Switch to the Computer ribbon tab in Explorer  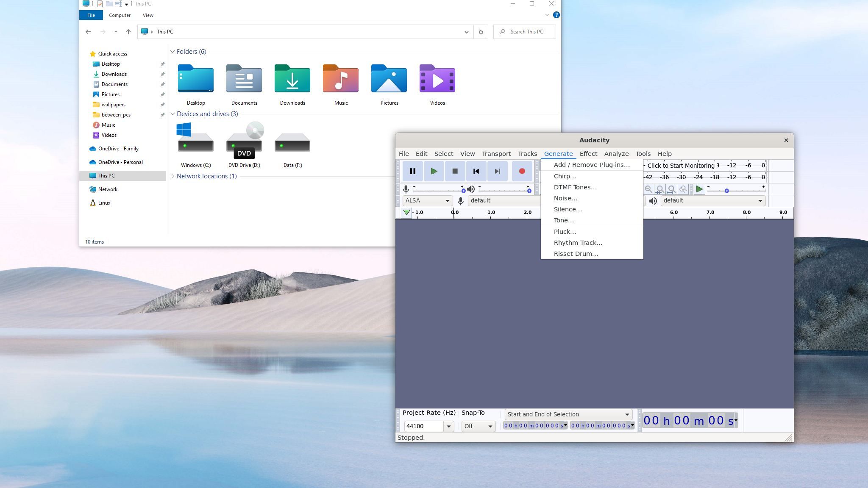(120, 15)
